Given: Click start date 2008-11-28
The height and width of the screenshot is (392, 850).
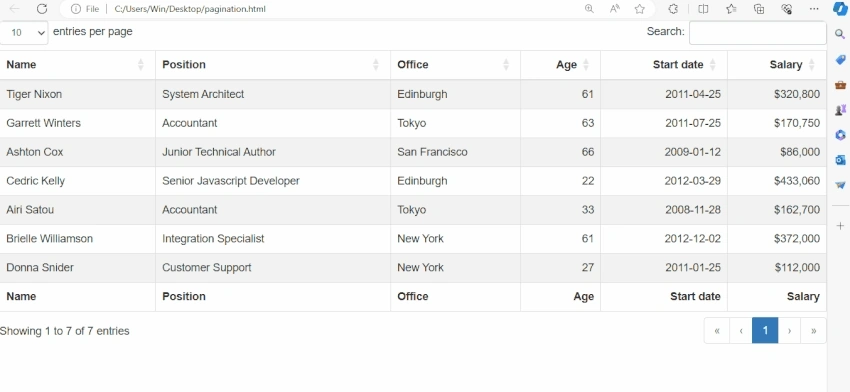Looking at the screenshot, I should click(693, 210).
